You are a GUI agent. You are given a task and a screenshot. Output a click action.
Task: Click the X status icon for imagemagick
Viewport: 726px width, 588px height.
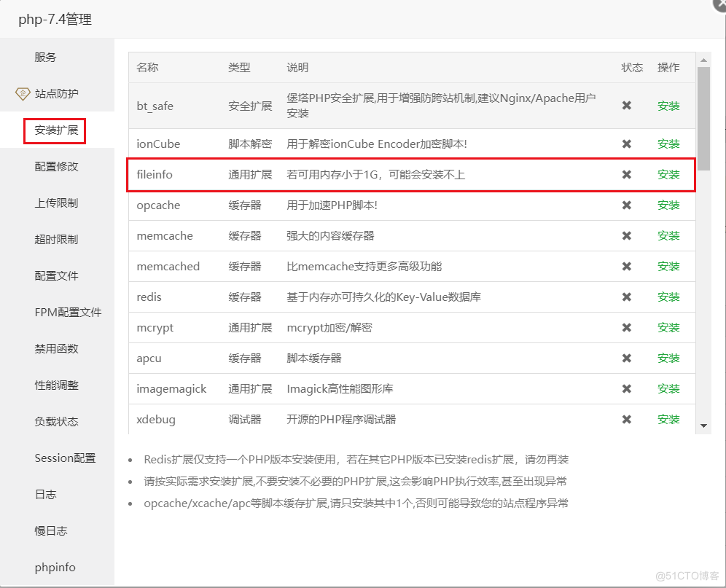click(626, 389)
